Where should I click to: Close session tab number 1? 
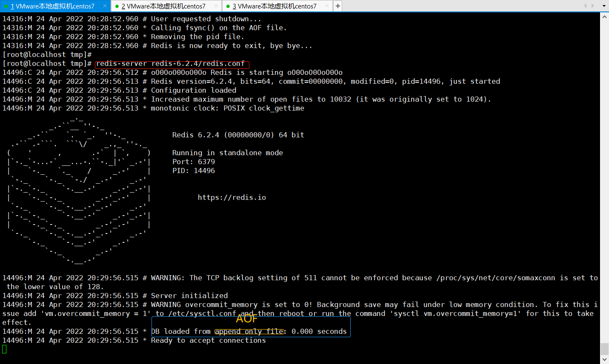coord(105,6)
